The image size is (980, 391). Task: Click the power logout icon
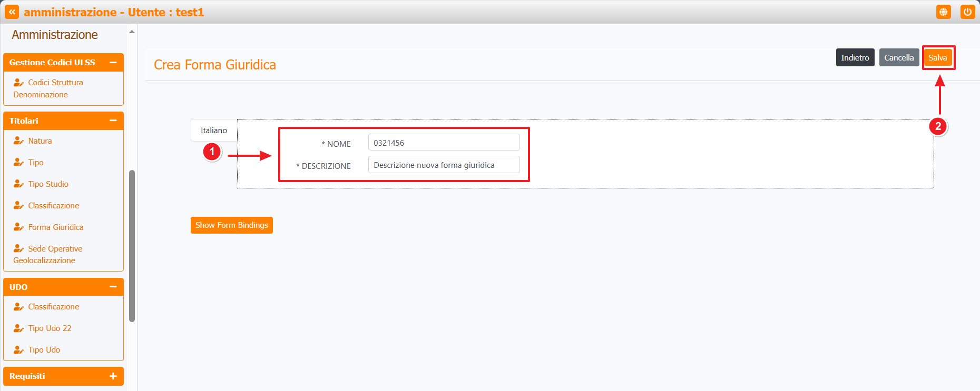(967, 12)
